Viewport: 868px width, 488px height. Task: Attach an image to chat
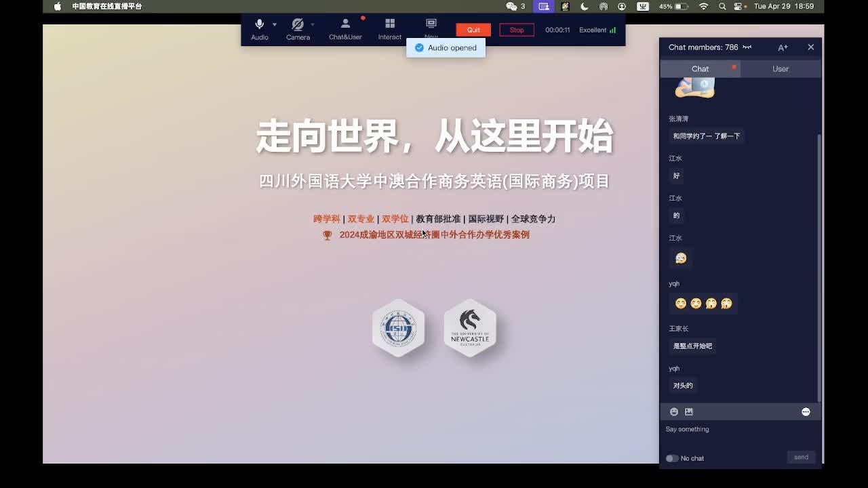point(689,411)
